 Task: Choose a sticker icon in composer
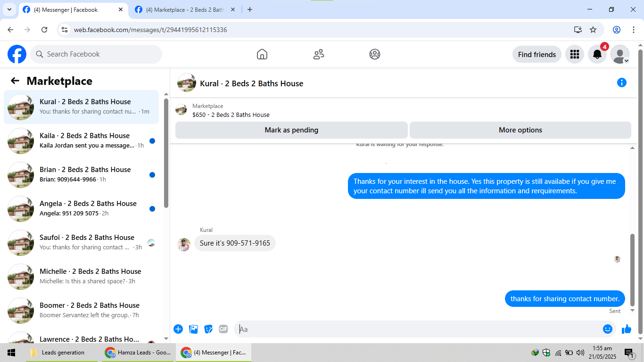click(x=208, y=329)
